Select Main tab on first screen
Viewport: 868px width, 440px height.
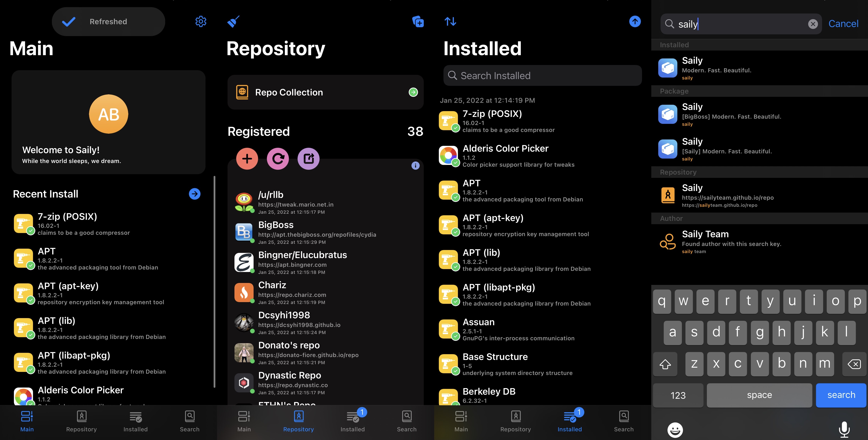coord(27,421)
